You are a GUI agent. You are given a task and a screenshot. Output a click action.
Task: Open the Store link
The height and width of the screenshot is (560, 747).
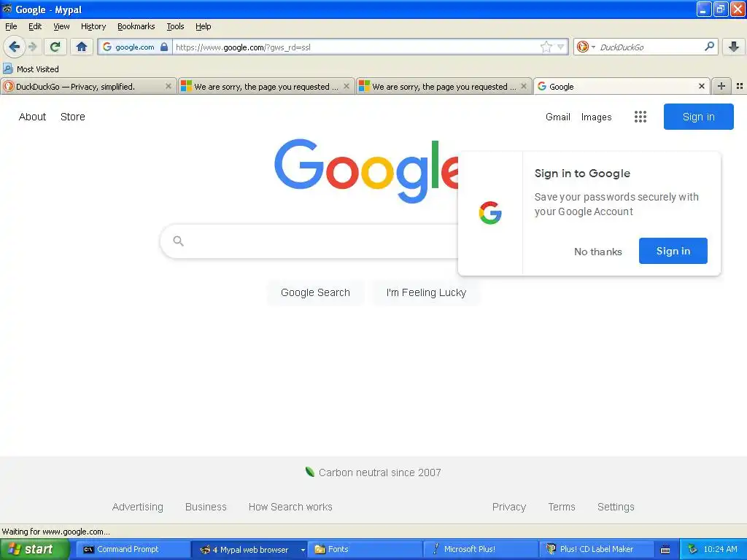(x=73, y=117)
